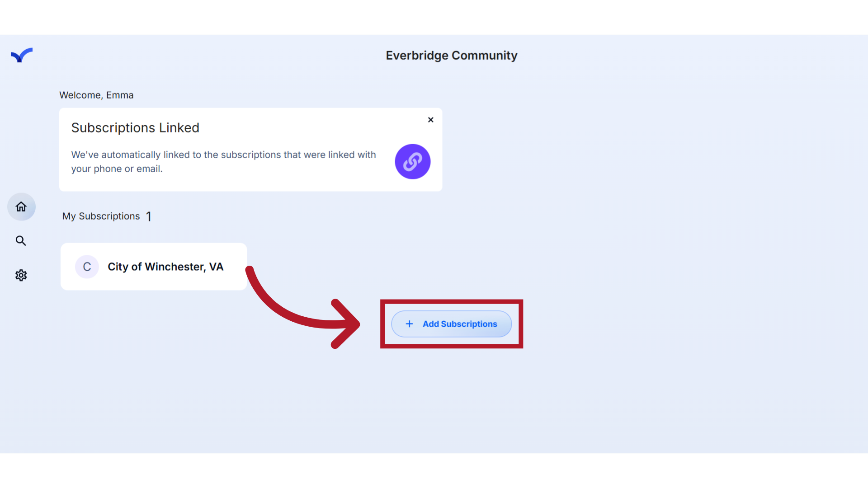Viewport: 868px width, 488px height.
Task: Click the purple link icon on the card
Action: point(412,161)
